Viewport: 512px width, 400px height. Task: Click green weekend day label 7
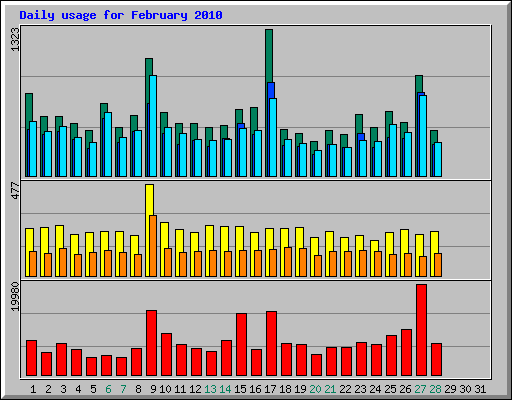click(123, 389)
